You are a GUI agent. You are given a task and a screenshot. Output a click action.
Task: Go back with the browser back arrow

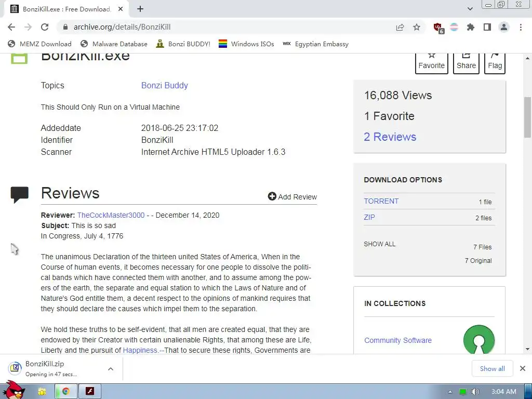11,27
